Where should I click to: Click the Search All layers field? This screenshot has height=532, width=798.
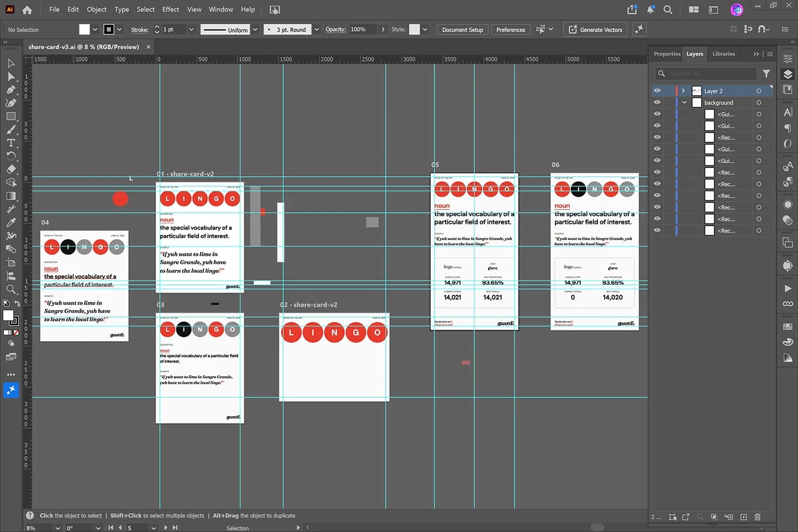tap(705, 73)
